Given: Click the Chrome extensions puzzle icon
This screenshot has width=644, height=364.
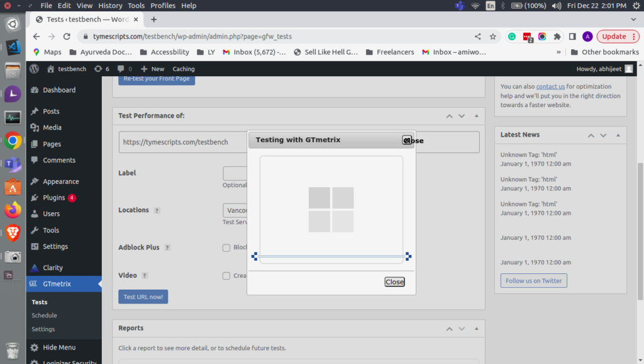Looking at the screenshot, I should pyautogui.click(x=557, y=37).
